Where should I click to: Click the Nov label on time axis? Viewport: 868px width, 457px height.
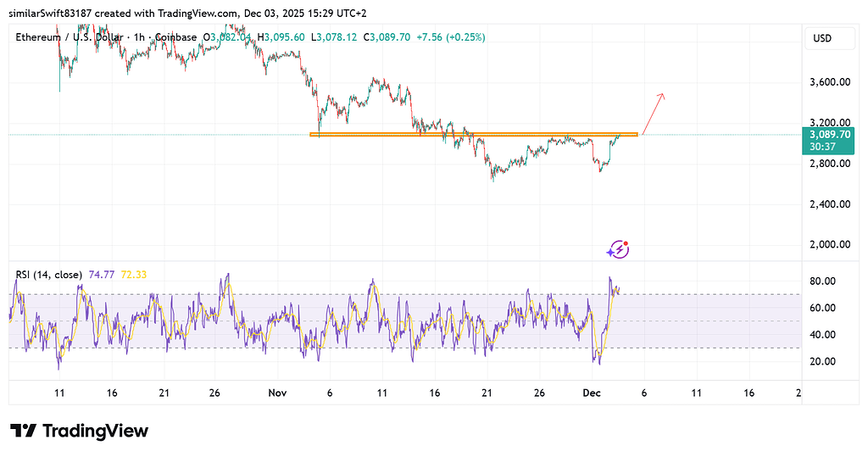click(277, 393)
